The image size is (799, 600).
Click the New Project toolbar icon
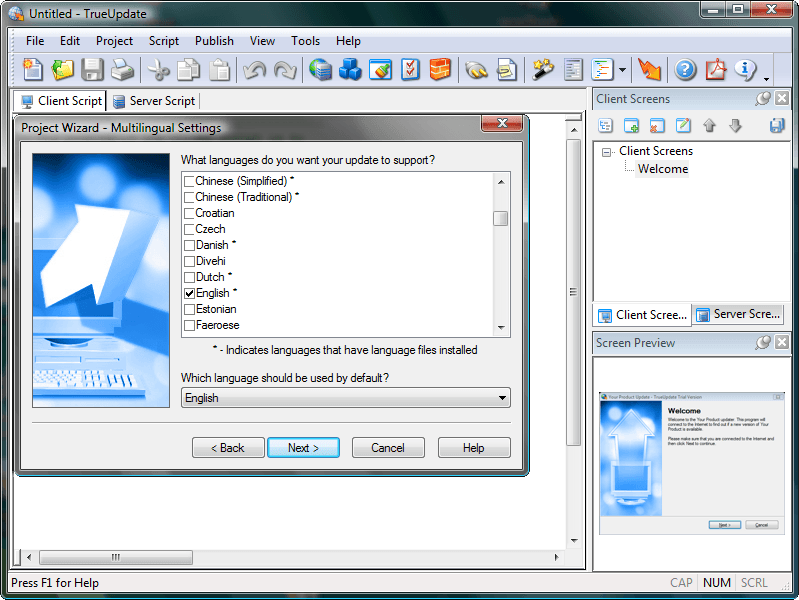(33, 70)
